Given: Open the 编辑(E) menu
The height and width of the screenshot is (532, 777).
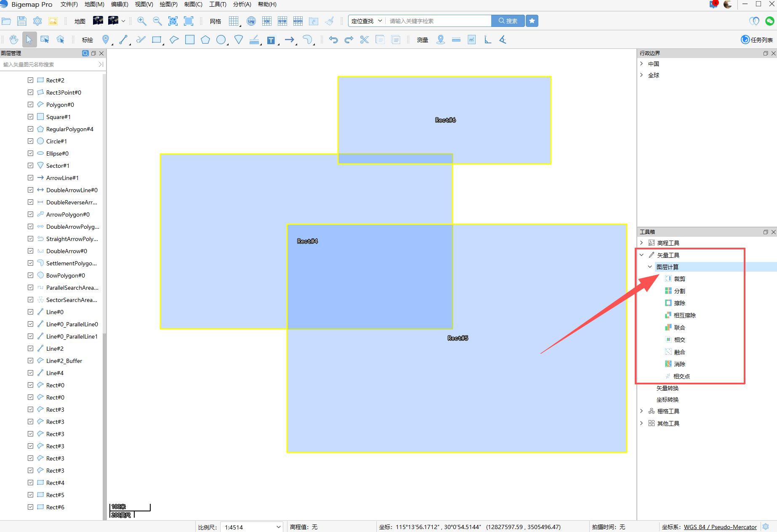Looking at the screenshot, I should click(x=120, y=4).
